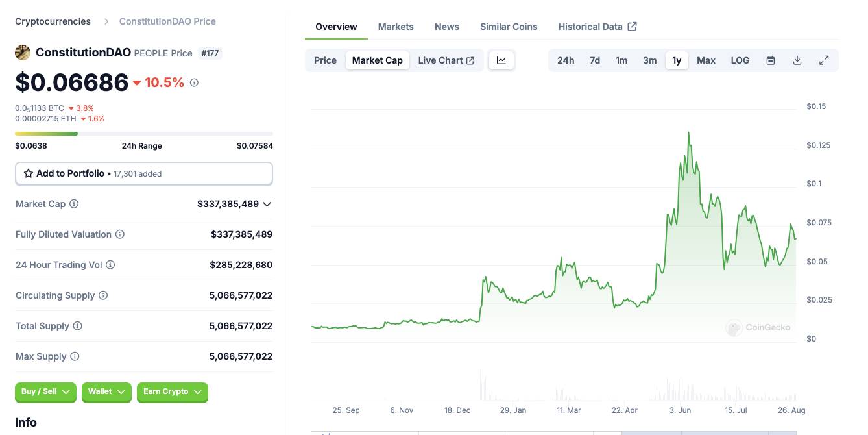Click the Fully Diluted Valuation value $337,385,489

click(242, 234)
